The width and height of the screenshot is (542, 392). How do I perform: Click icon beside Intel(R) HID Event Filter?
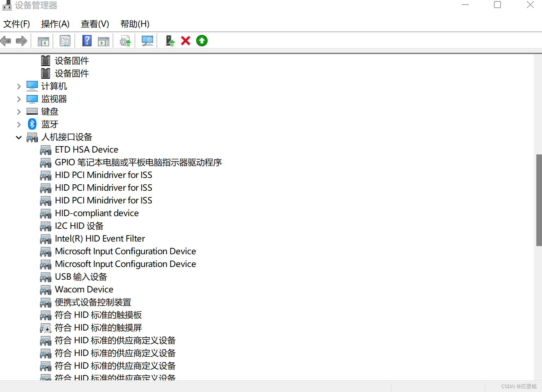pos(46,239)
